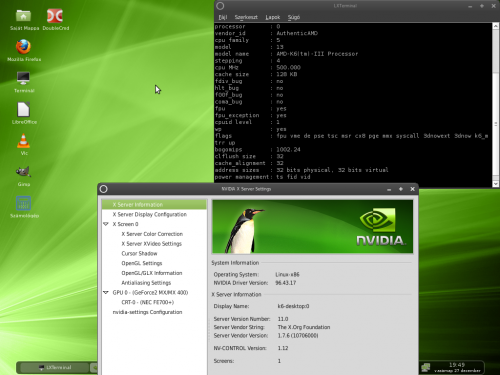Image resolution: width=500 pixels, height=375 pixels.
Task: Open the Lapok menu in LXTerminal
Action: 273,17
